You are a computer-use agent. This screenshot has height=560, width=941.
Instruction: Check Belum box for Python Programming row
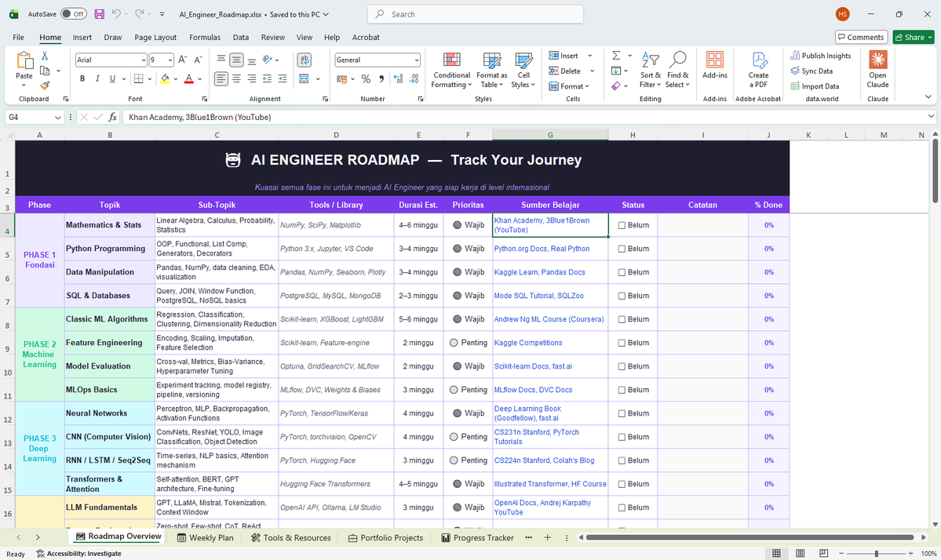[622, 249]
